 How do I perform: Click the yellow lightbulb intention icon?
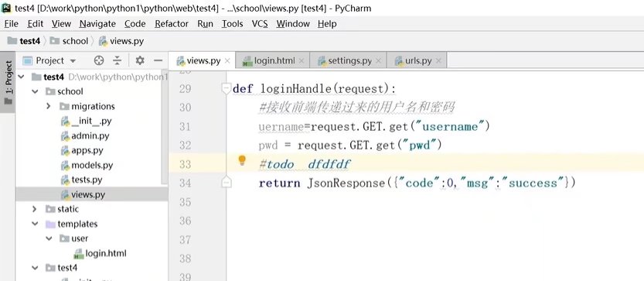[242, 160]
